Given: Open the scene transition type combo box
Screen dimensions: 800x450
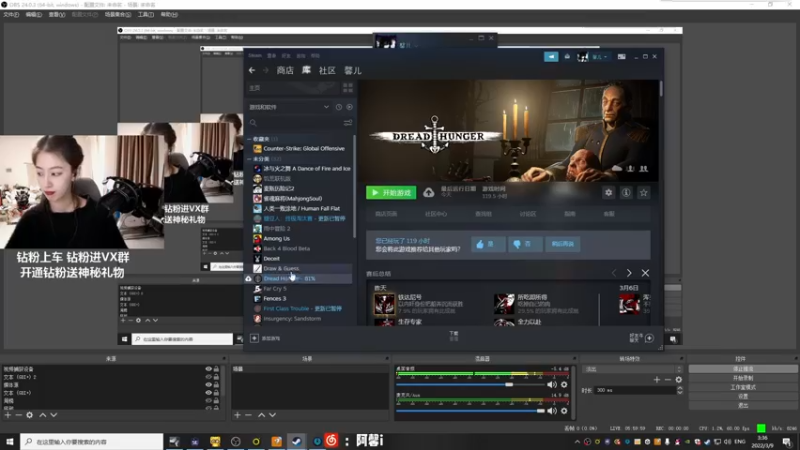Looking at the screenshot, I should (x=632, y=369).
